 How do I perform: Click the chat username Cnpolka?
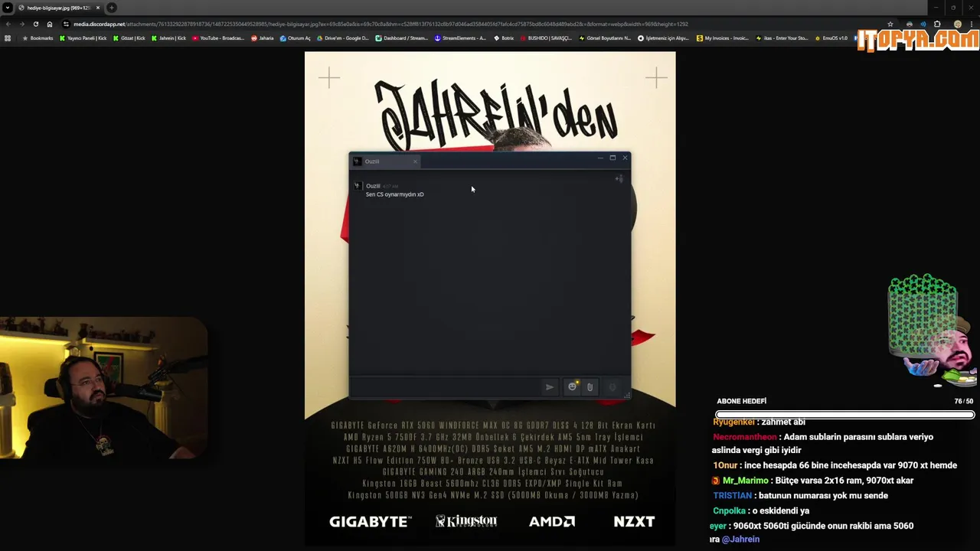click(x=729, y=510)
